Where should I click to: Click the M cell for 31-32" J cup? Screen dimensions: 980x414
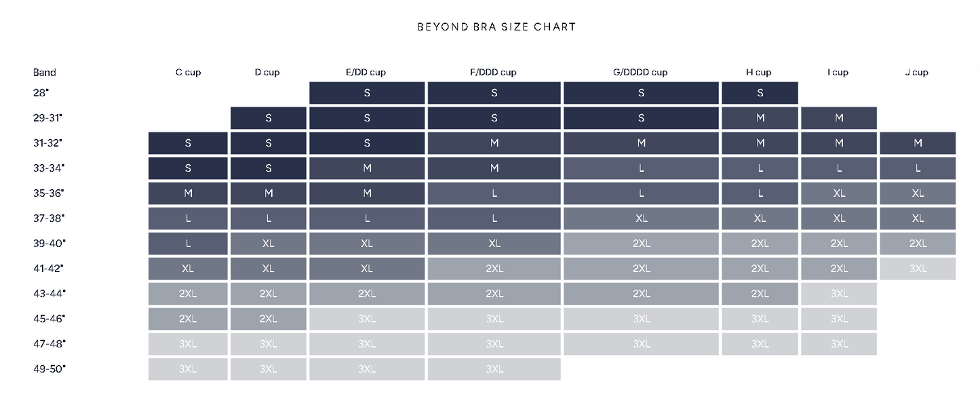(918, 143)
